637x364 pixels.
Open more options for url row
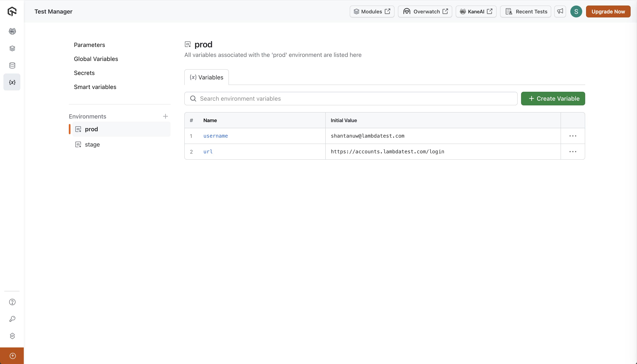(x=573, y=152)
